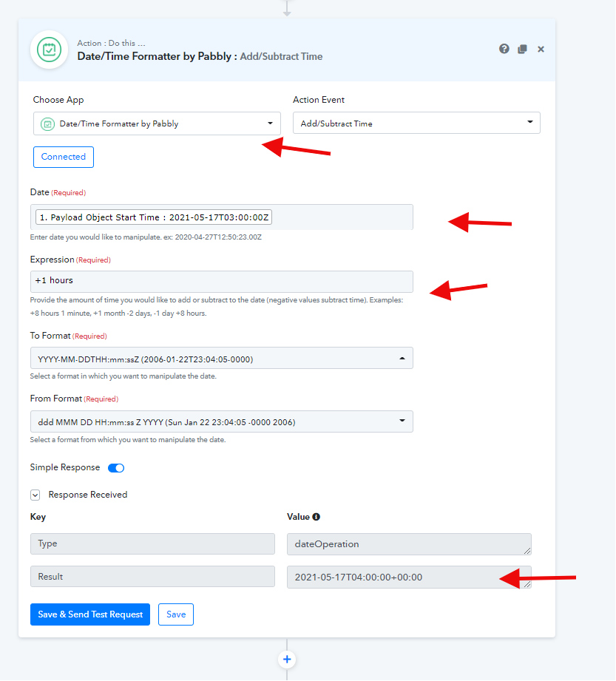
Task: Click the Payload Object Start Time tag
Action: (x=154, y=217)
